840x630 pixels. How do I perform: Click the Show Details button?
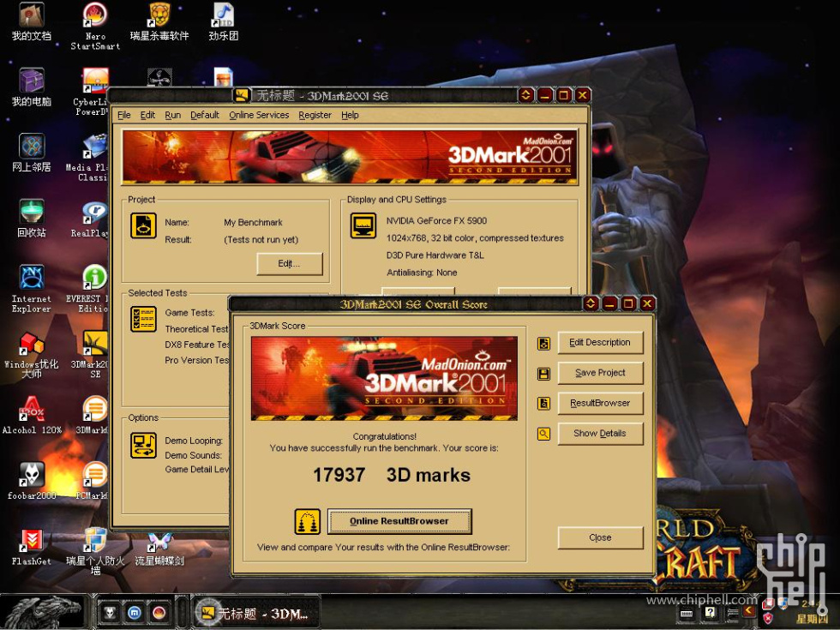coord(600,434)
